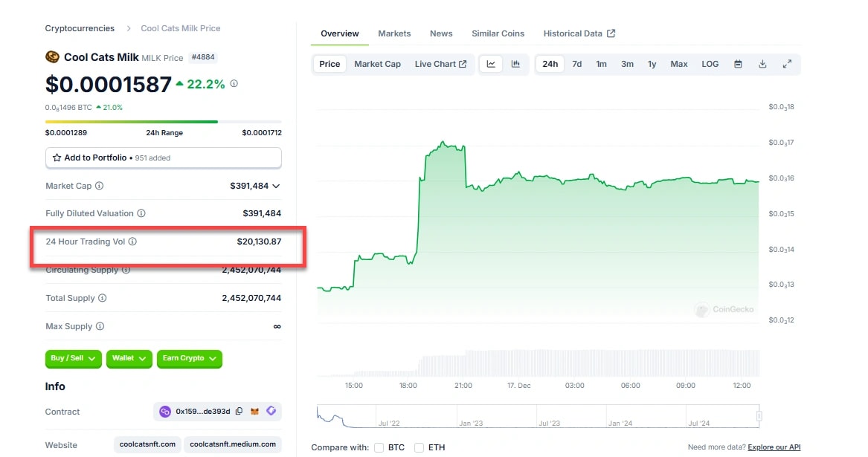Switch to the line chart view icon

pos(491,64)
